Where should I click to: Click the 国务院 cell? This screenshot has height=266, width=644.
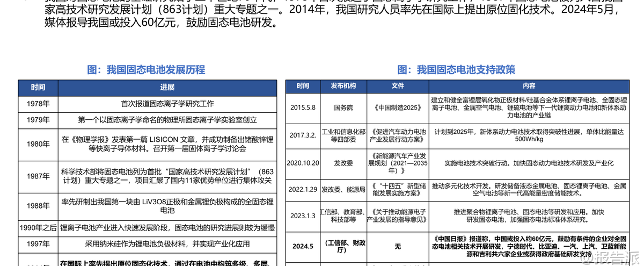343,107
